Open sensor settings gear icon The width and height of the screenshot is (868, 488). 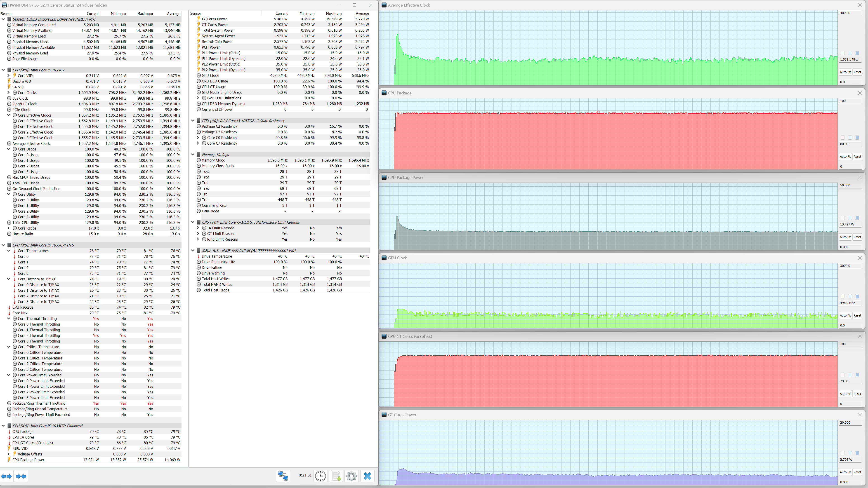(x=351, y=476)
